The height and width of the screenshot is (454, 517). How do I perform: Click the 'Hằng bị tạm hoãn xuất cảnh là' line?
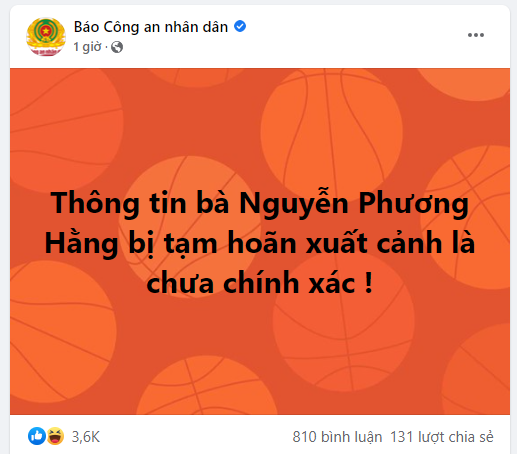[x=260, y=243]
